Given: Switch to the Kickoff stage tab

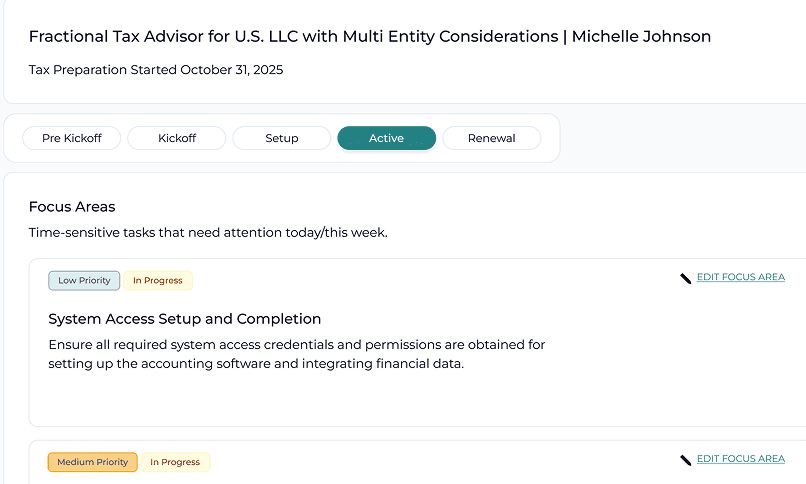Looking at the screenshot, I should (177, 138).
